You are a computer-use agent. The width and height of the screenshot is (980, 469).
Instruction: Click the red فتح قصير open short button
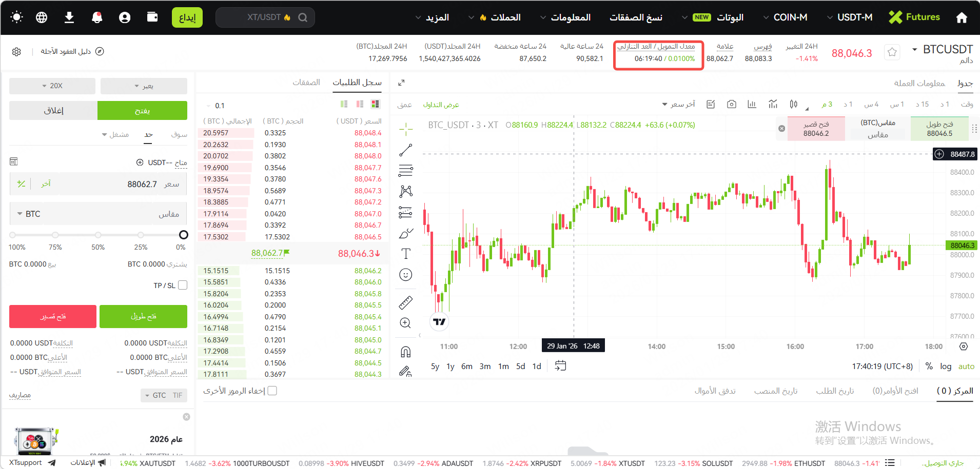coord(53,317)
